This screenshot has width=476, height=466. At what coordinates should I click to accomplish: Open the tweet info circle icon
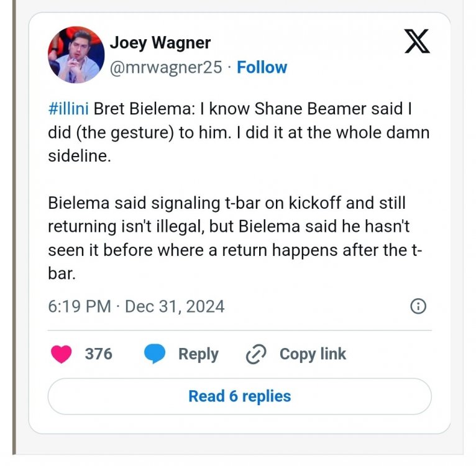[x=418, y=306]
